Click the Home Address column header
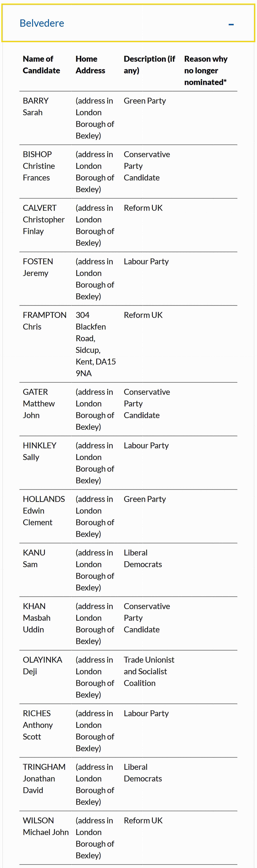This screenshot has height=868, width=257. [90, 64]
